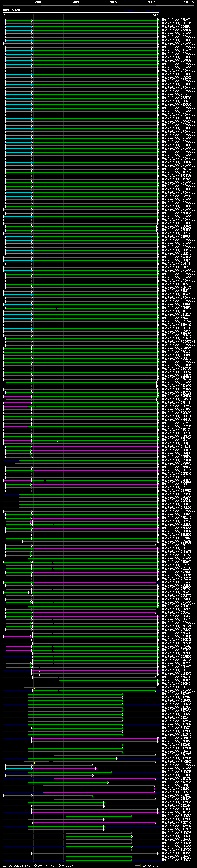
Task: Pick the UniRef100_C1GA14 hit name
Action: [177, 450]
